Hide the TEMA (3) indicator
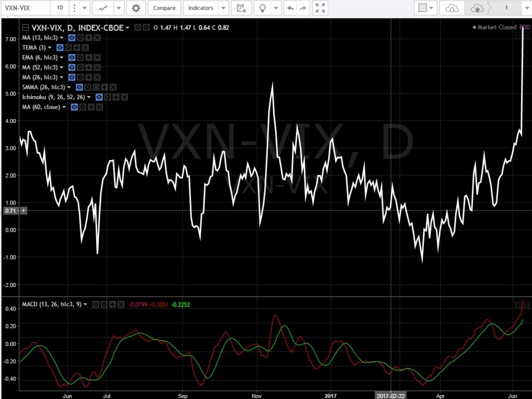The width and height of the screenshot is (532, 399). (60, 47)
